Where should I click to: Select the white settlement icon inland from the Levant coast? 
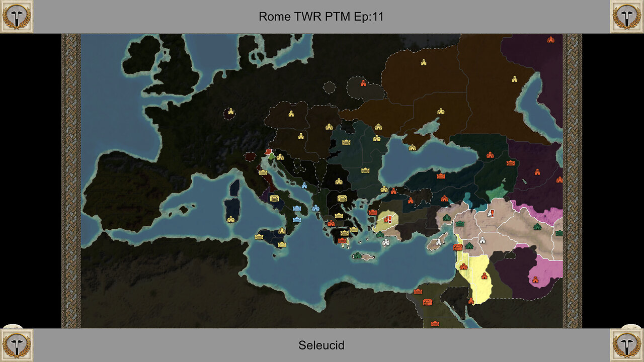point(481,240)
